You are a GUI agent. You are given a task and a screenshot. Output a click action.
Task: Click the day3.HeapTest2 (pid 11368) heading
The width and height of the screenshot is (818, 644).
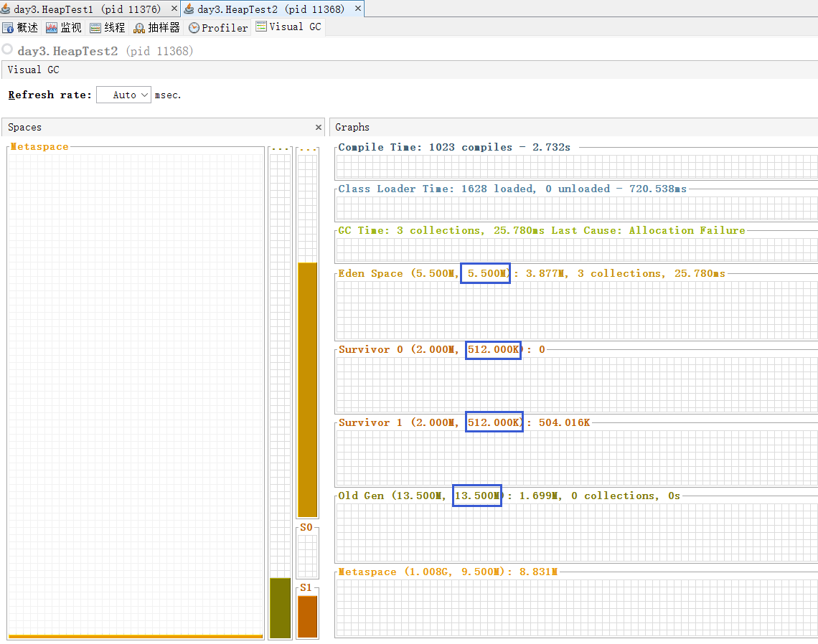click(x=105, y=51)
